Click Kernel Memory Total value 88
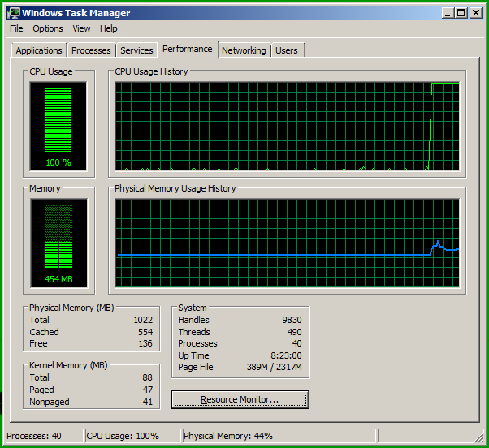The image size is (489, 448). coord(148,377)
